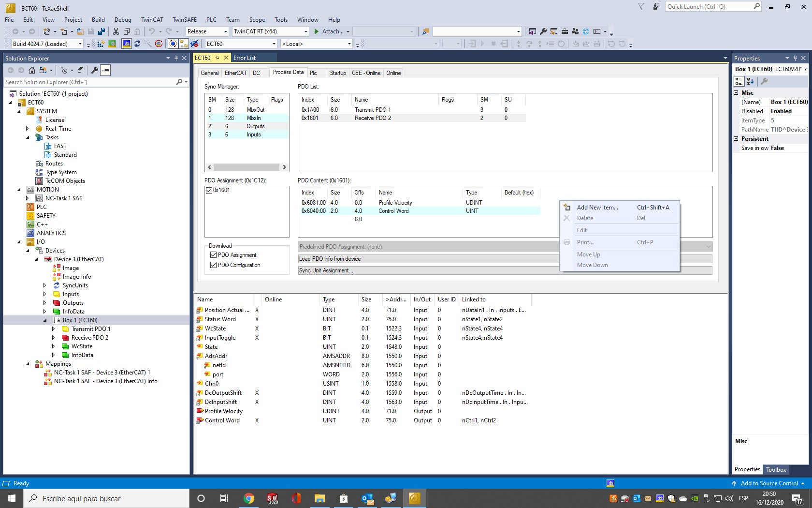Open the TwinSAFE menu
This screenshot has width=812, height=508.
point(185,20)
